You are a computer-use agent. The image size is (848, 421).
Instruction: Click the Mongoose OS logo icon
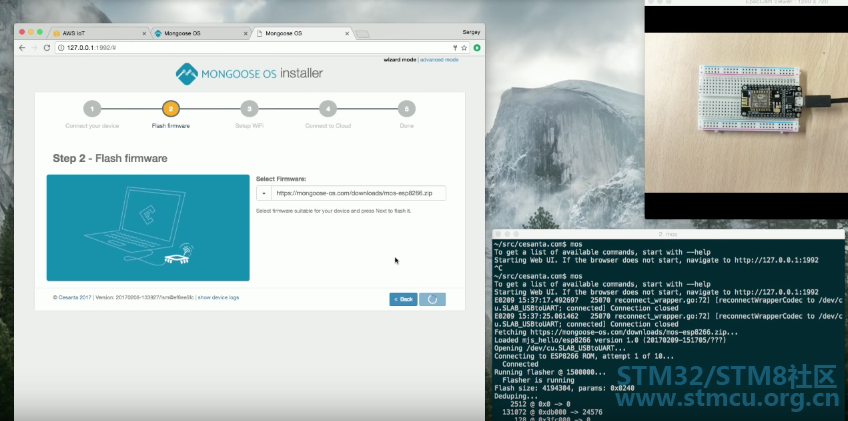(x=187, y=74)
